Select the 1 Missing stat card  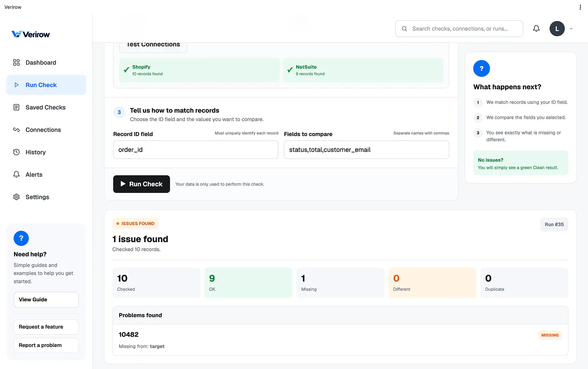[340, 283]
